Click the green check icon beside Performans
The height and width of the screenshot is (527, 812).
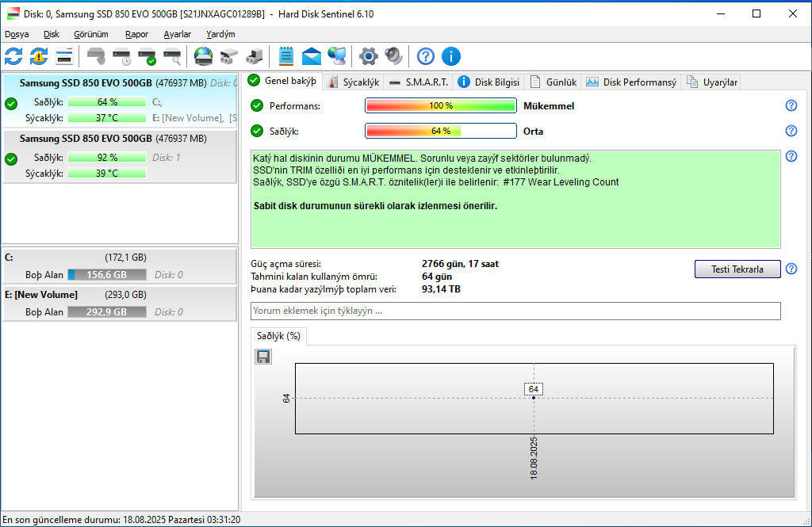(257, 105)
